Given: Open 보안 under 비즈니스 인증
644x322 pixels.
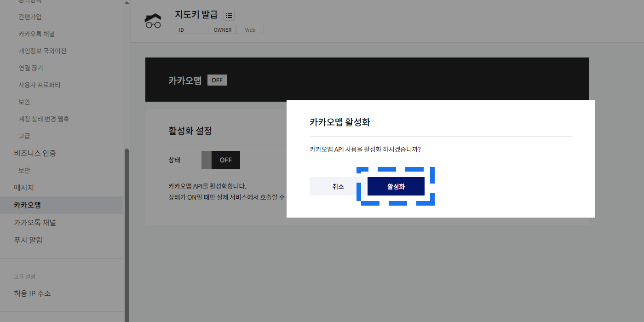Looking at the screenshot, I should (x=24, y=171).
